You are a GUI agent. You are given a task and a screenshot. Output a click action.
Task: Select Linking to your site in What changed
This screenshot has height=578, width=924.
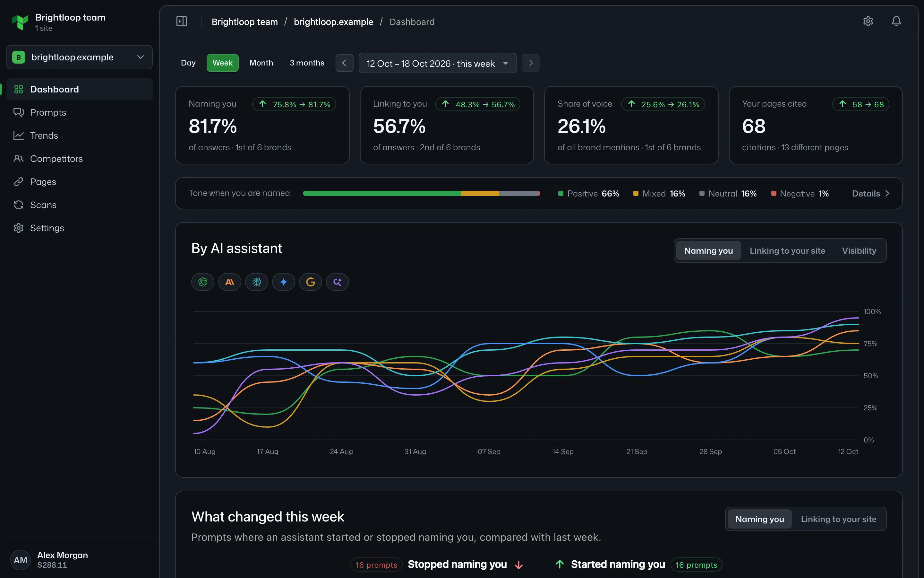click(838, 519)
